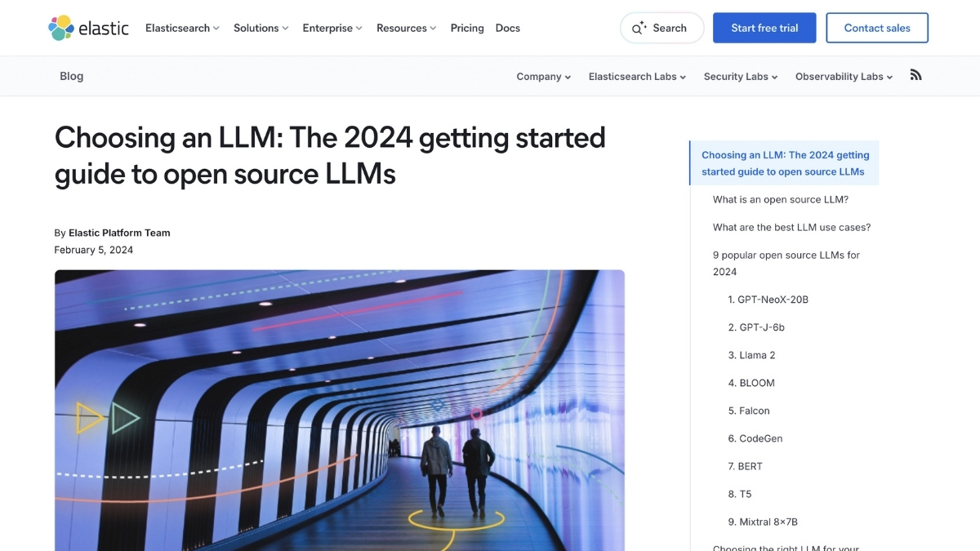Click the tunnel hero image
This screenshot has height=551, width=980.
pos(339,408)
